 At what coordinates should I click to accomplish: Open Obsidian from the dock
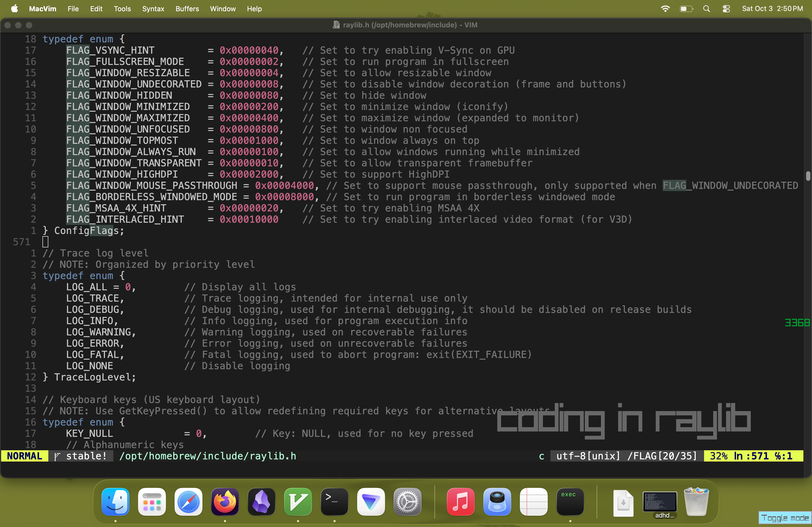(261, 502)
